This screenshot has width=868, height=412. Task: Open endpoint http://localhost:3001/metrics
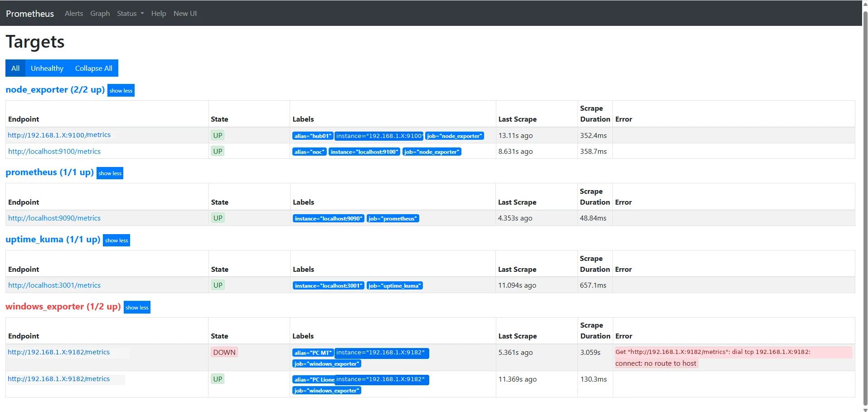click(x=54, y=285)
